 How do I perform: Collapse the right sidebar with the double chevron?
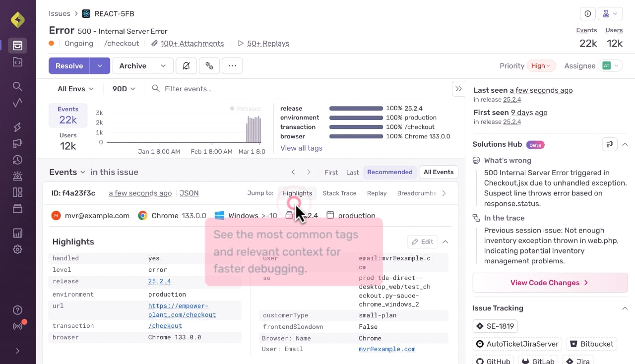tap(458, 89)
